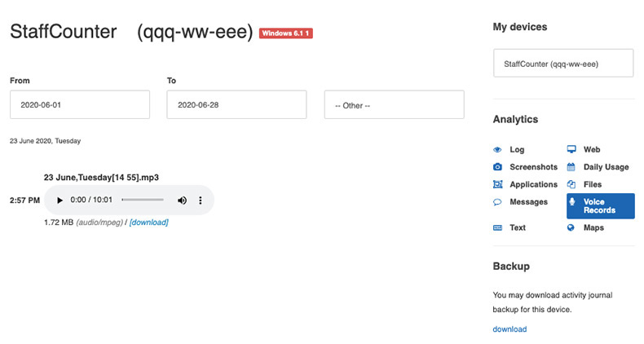The image size is (644, 344).
Task: Click the camera icon beside Screenshots
Action: tap(497, 167)
